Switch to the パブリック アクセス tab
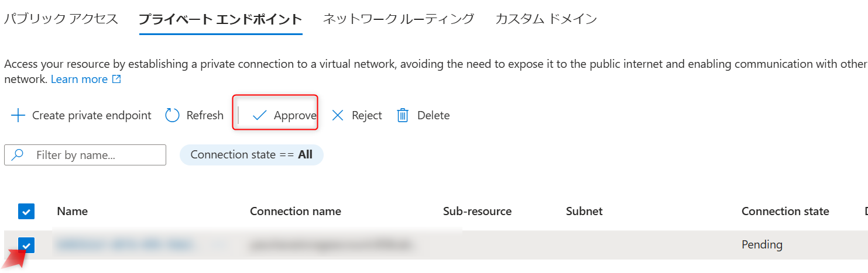This screenshot has width=868, height=273. click(61, 19)
